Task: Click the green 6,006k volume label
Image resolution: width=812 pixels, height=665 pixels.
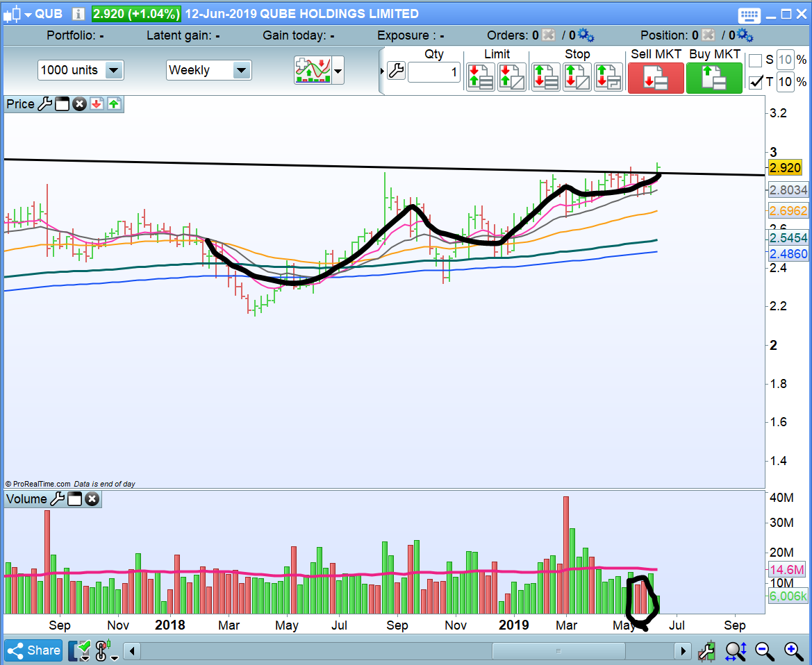Action: pos(788,596)
